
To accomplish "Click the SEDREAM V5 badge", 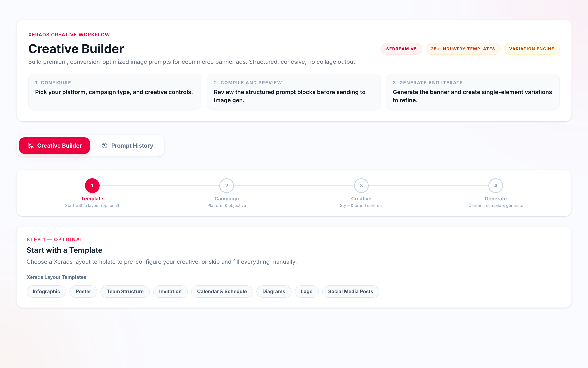I will pos(401,49).
